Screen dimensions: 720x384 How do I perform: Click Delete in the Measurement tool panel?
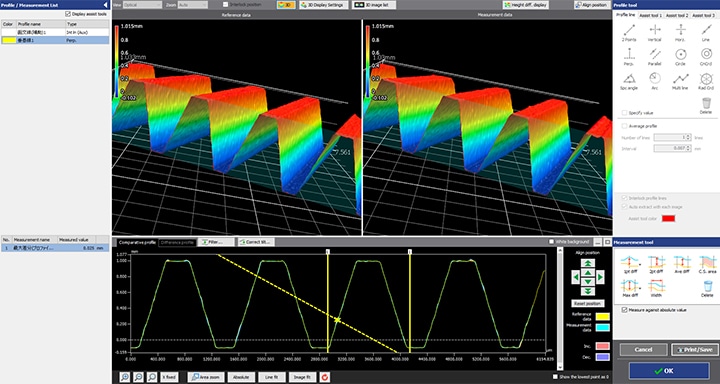[x=708, y=289]
